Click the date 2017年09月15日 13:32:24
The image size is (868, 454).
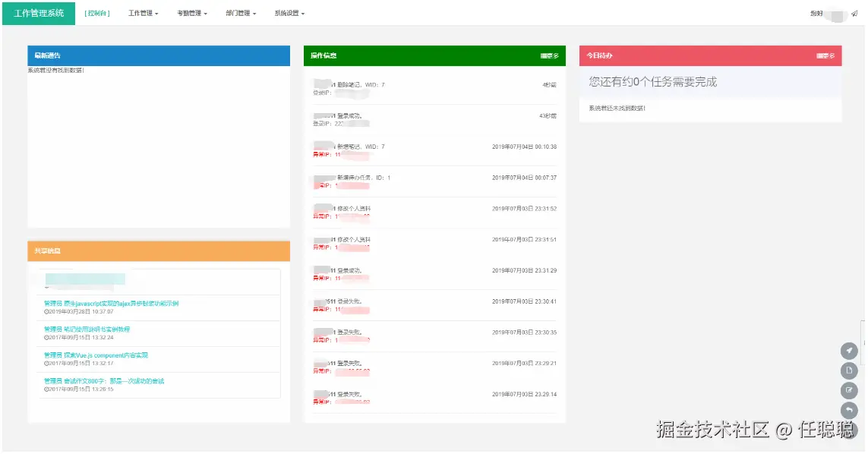[x=79, y=338]
